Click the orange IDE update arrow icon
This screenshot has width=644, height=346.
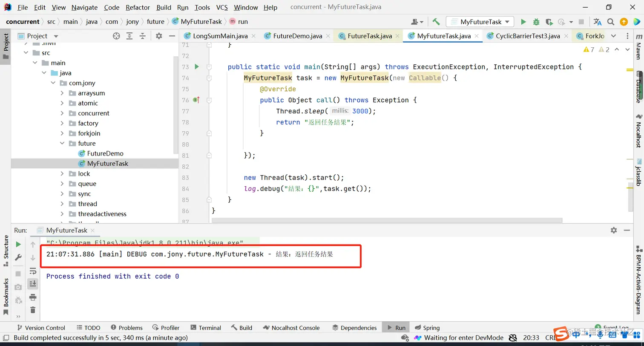tap(624, 22)
